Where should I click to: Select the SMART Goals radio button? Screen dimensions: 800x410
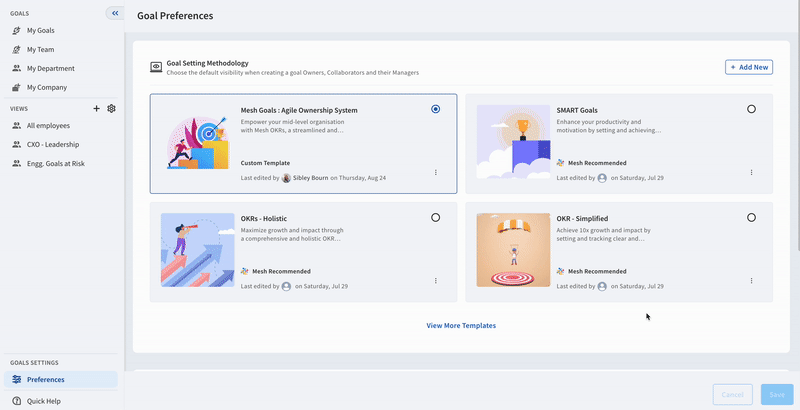pyautogui.click(x=751, y=109)
